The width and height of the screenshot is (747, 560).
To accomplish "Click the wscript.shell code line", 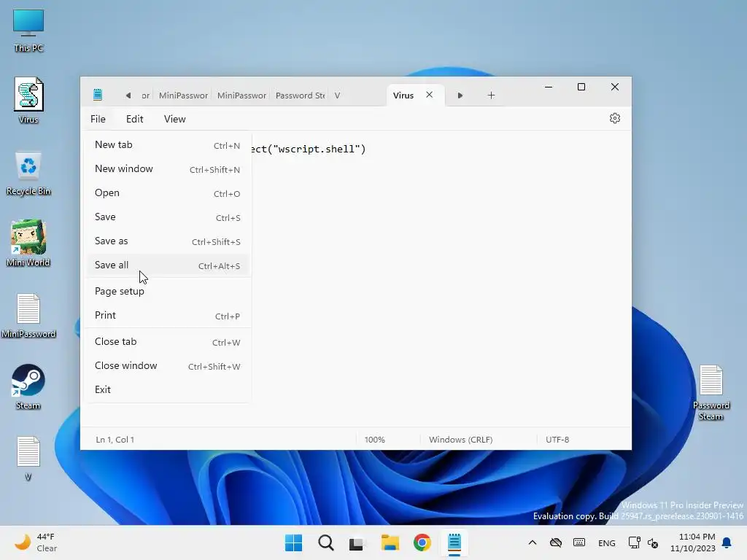I will click(x=309, y=149).
